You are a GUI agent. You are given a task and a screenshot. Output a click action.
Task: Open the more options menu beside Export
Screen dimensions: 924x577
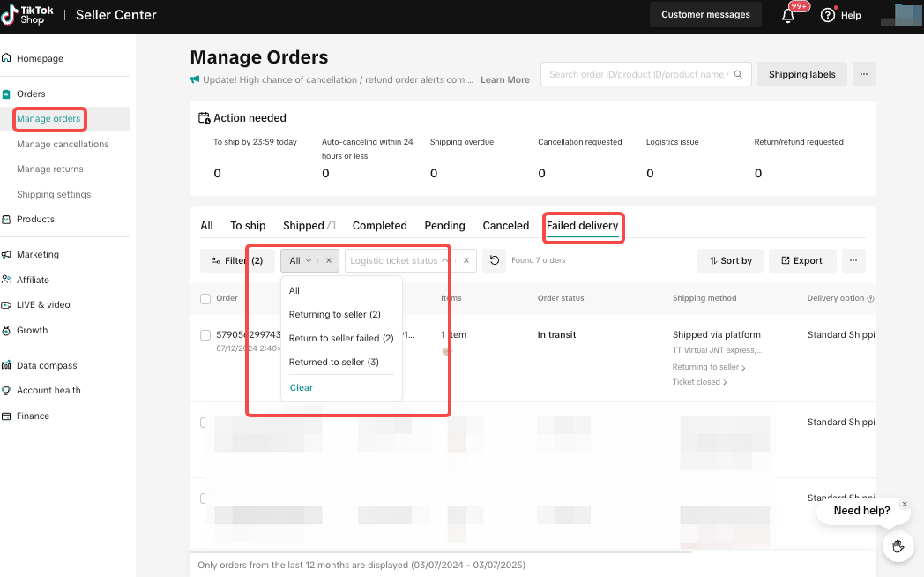pos(852,260)
